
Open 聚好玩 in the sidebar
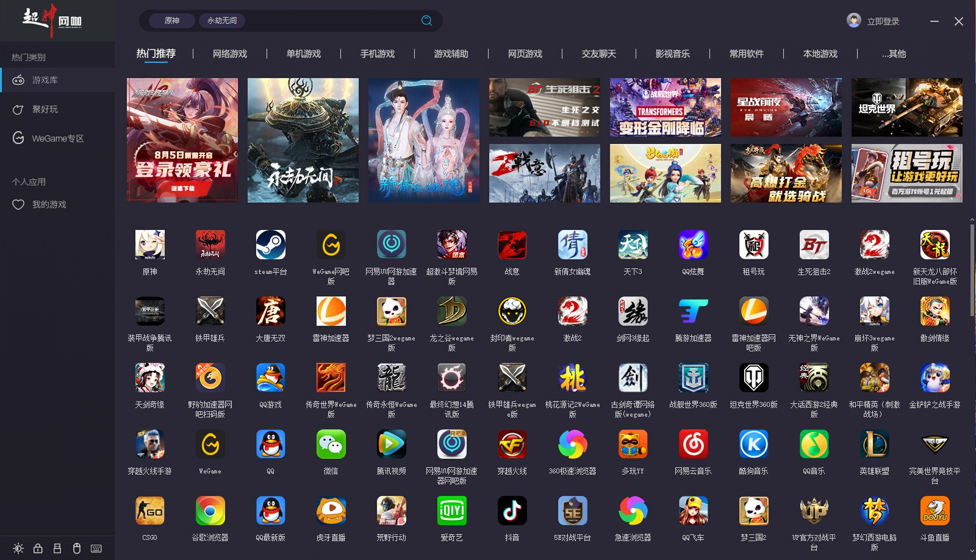(57, 109)
